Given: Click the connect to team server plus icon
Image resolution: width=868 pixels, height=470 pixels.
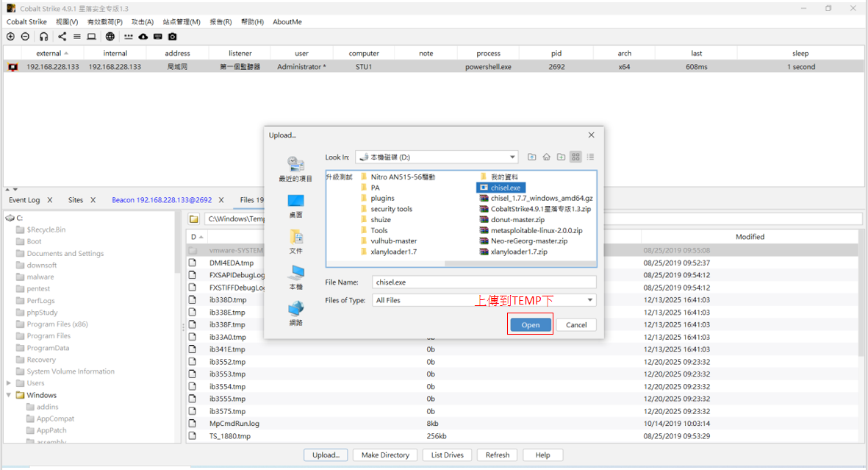Looking at the screenshot, I should pyautogui.click(x=10, y=37).
